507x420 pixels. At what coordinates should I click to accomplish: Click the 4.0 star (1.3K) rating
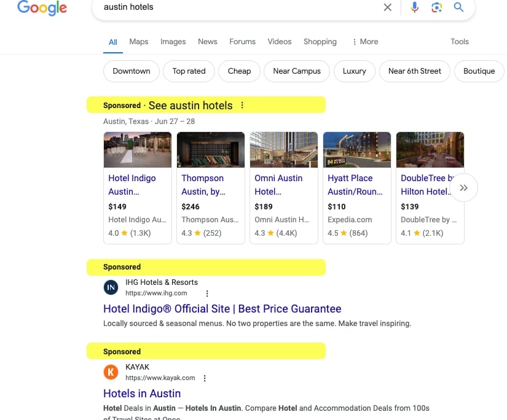(x=129, y=233)
